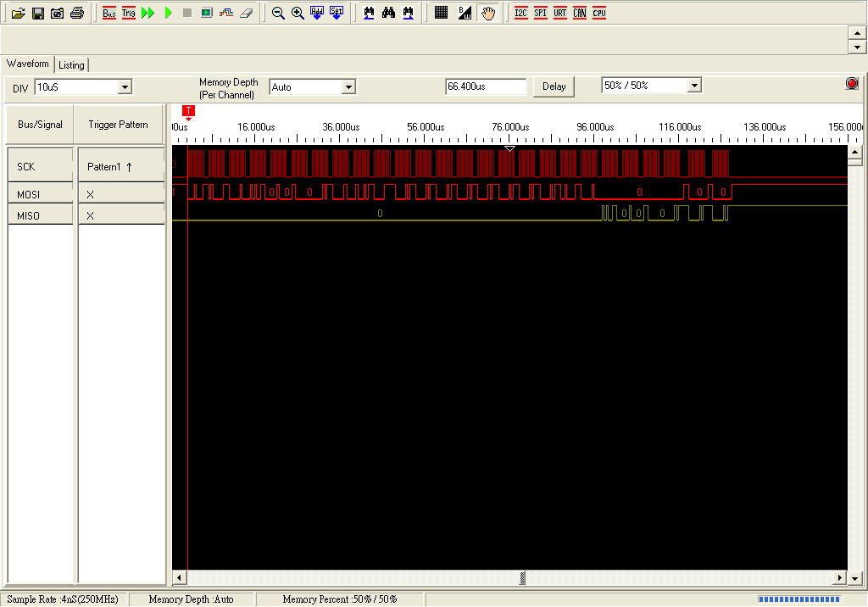Image resolution: width=868 pixels, height=607 pixels.
Task: Select the hand pan tool
Action: [x=487, y=14]
